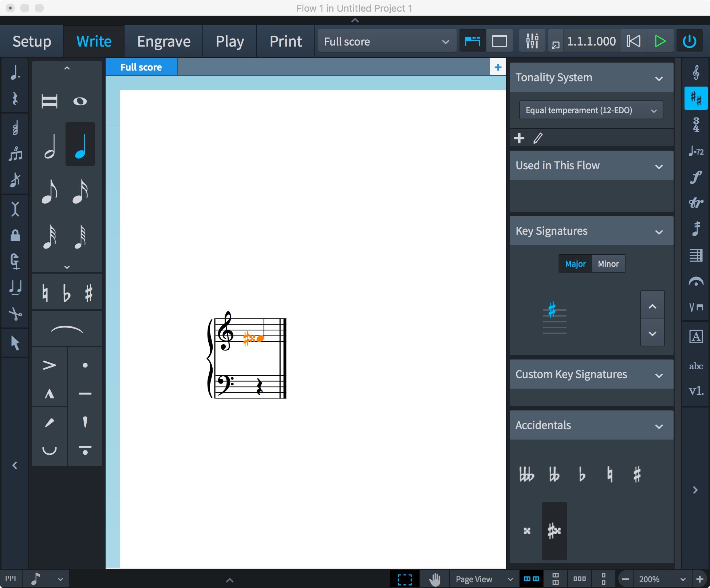Open the Ornaments panel
This screenshot has width=710, height=588.
pos(696,203)
